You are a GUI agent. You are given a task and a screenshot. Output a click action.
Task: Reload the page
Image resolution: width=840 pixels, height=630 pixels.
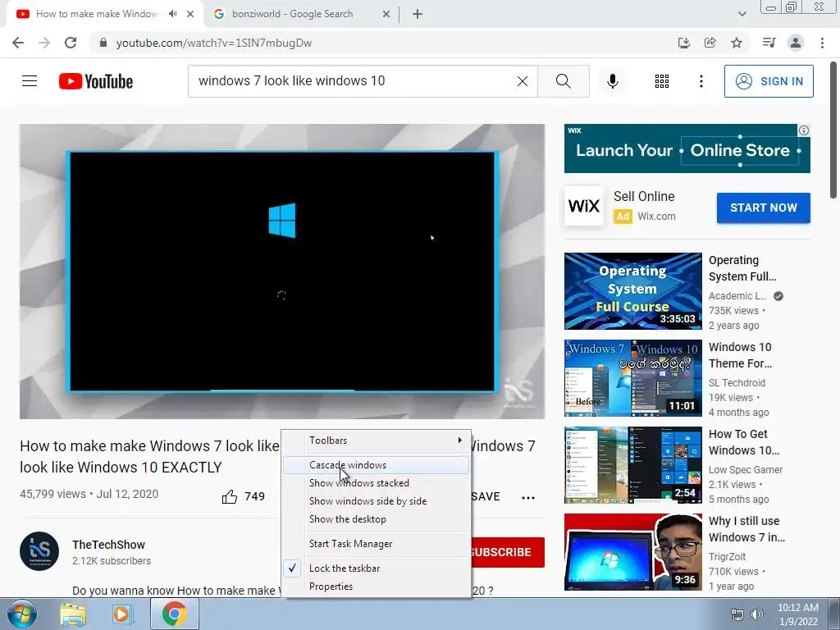[x=71, y=43]
